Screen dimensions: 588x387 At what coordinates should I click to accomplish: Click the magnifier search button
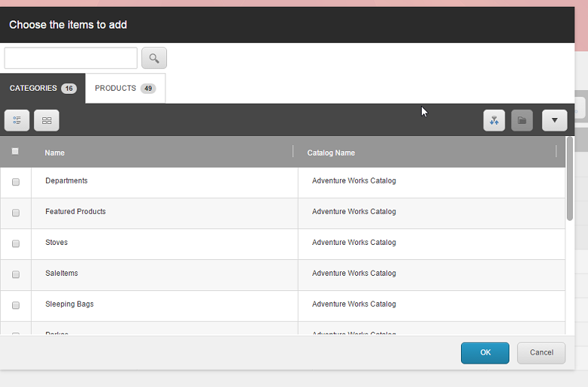154,58
